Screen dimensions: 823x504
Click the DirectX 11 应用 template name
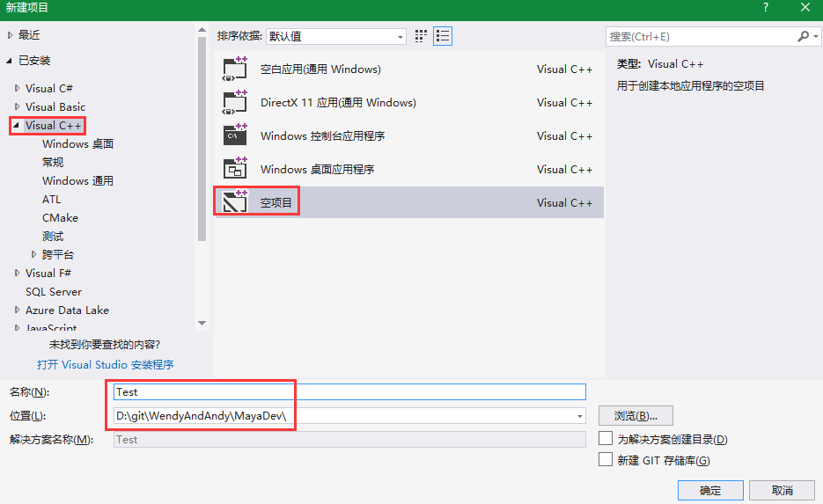338,102
